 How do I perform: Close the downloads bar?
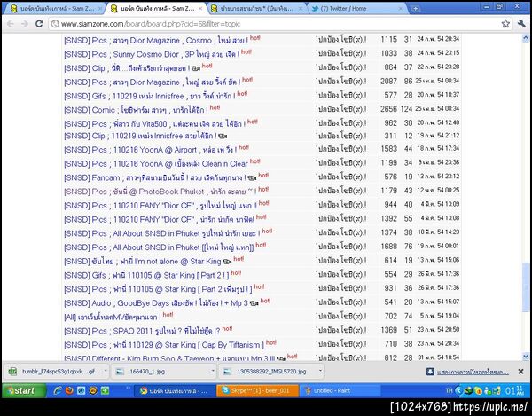[520, 372]
